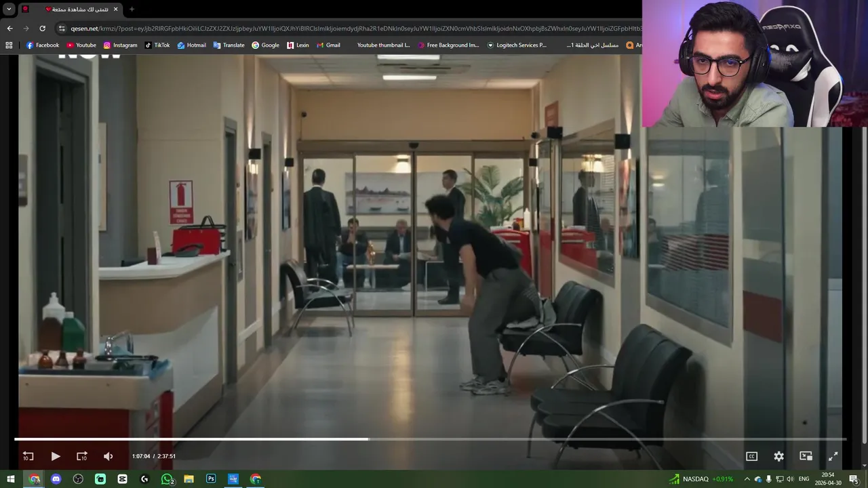
Task: Open the Translate bookmark
Action: tap(229, 45)
